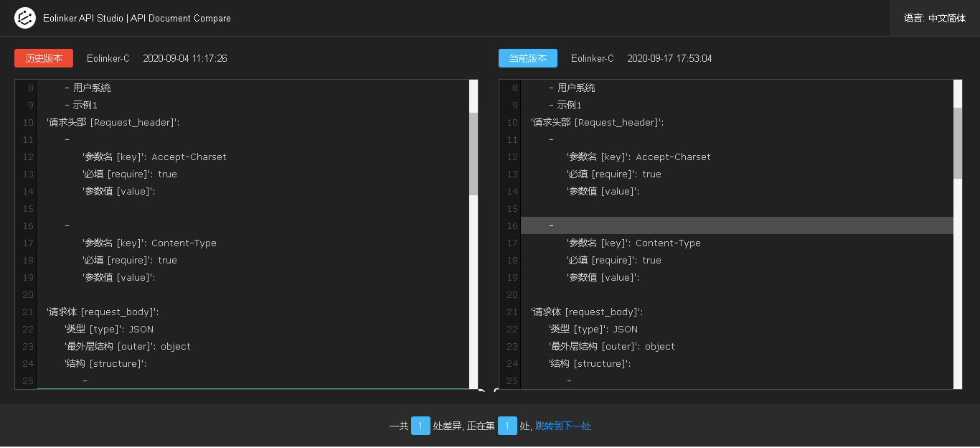Click the red 历史版本 button
The width and height of the screenshot is (980, 448).
[44, 58]
